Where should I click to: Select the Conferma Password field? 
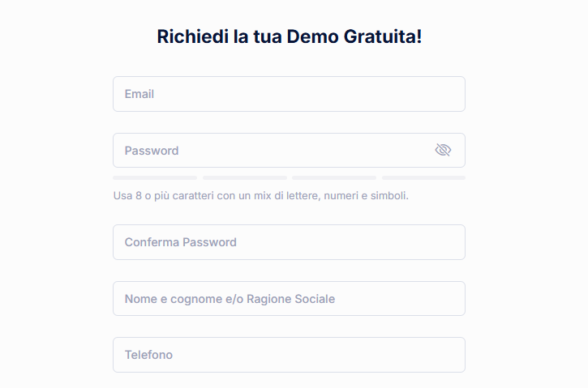288,242
